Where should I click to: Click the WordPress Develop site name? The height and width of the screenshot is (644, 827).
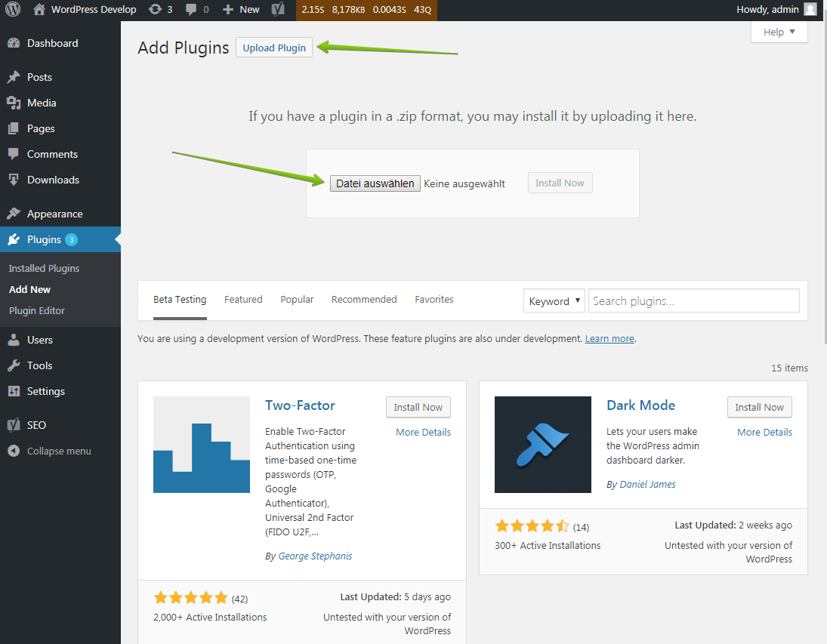94,10
